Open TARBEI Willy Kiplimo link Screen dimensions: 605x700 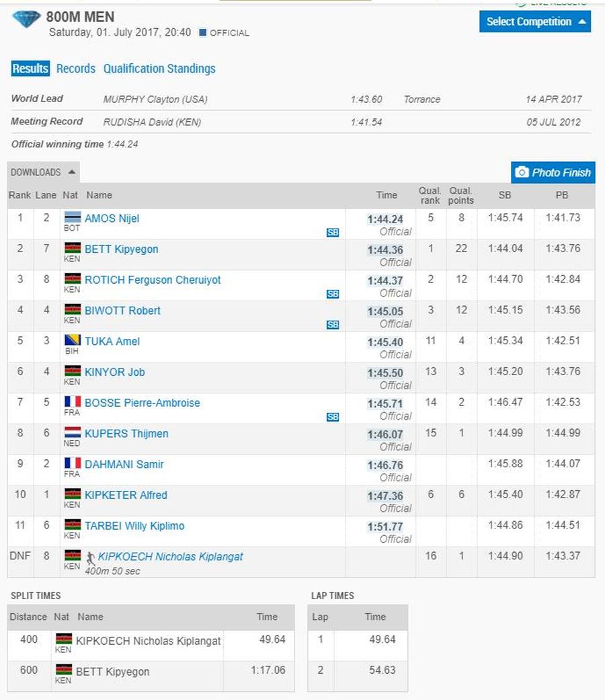click(134, 526)
